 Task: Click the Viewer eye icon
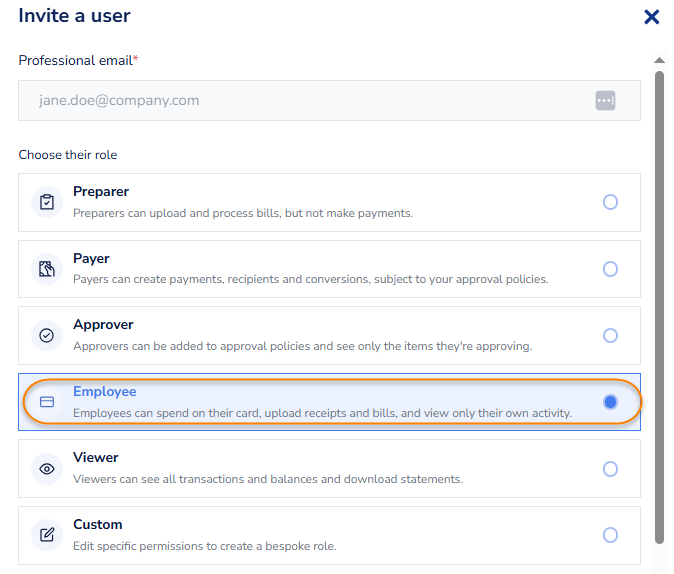pyautogui.click(x=46, y=468)
